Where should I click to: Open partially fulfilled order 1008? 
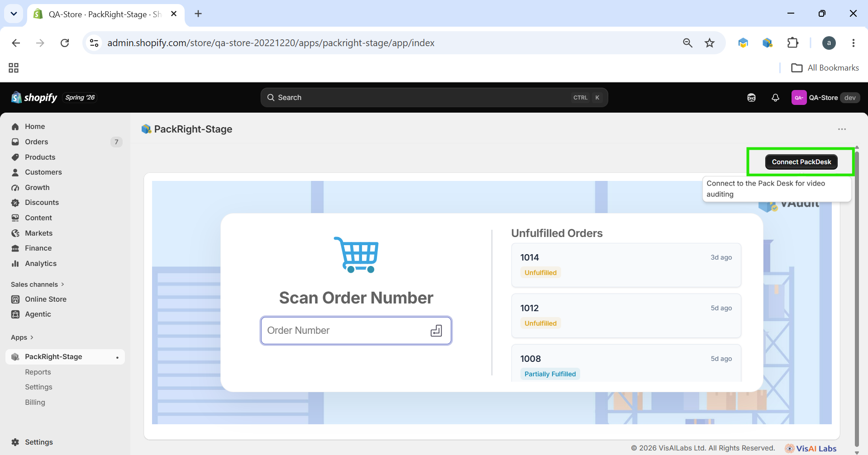(626, 363)
